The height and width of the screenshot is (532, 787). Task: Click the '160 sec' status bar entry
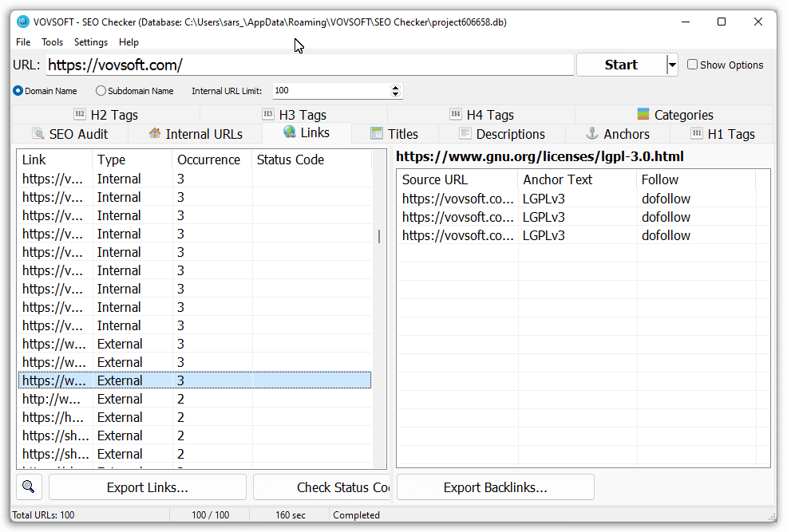[290, 515]
